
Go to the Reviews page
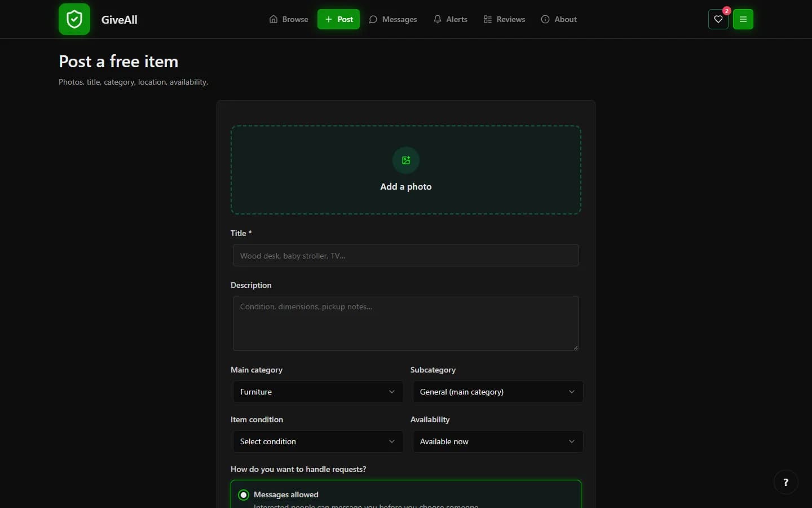point(504,19)
